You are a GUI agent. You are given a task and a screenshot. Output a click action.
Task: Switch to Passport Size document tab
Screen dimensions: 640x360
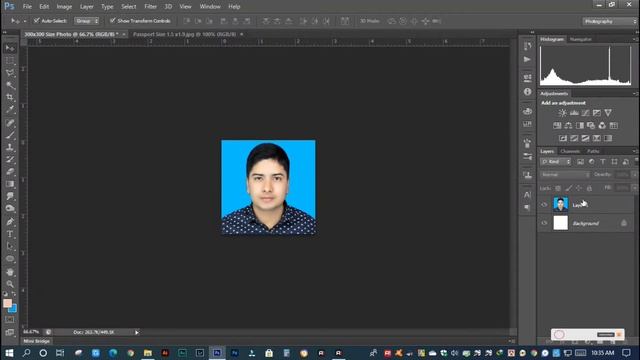pos(185,34)
